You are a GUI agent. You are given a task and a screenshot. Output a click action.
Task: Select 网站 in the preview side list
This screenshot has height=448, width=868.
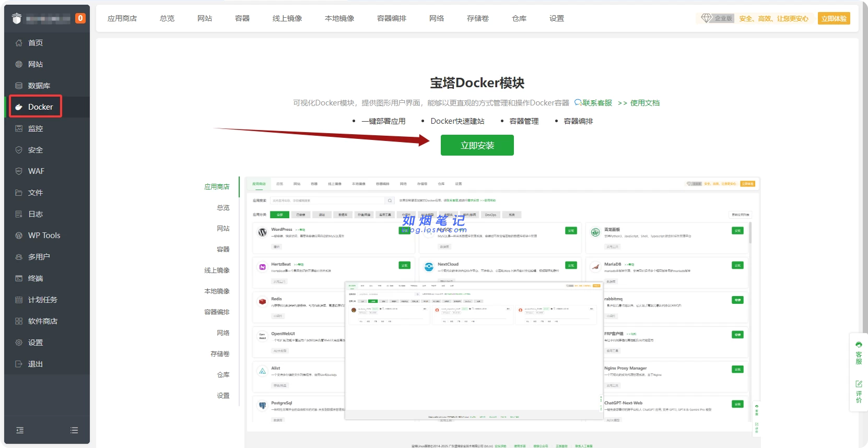click(x=223, y=229)
